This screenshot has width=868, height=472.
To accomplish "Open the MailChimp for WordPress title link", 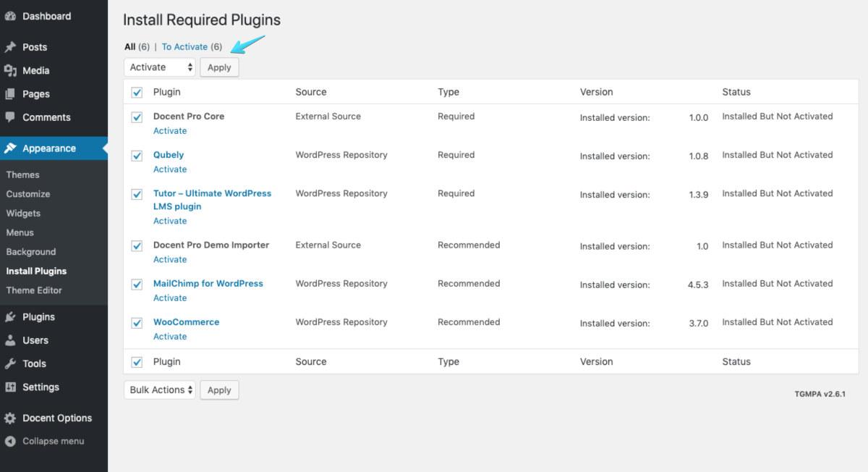I will 208,284.
